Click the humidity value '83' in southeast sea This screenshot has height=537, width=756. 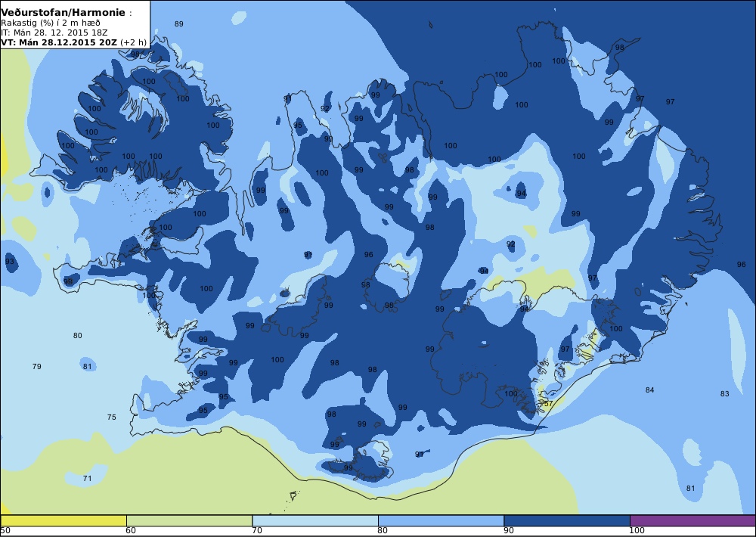[x=725, y=393]
